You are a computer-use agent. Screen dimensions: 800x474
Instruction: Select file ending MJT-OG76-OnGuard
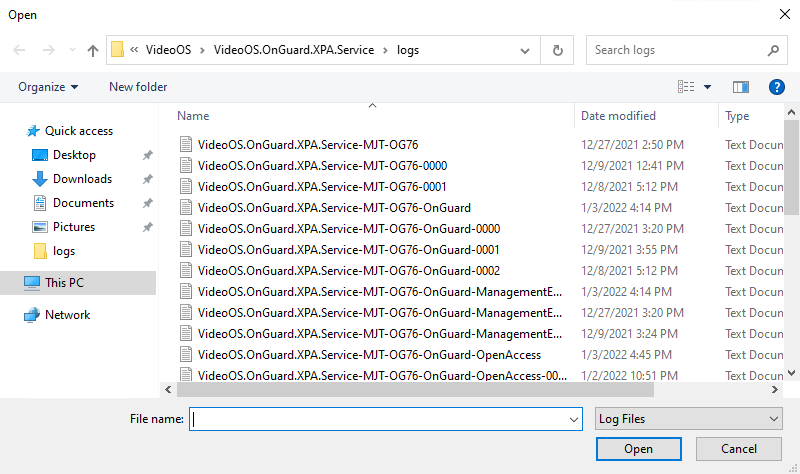click(334, 208)
